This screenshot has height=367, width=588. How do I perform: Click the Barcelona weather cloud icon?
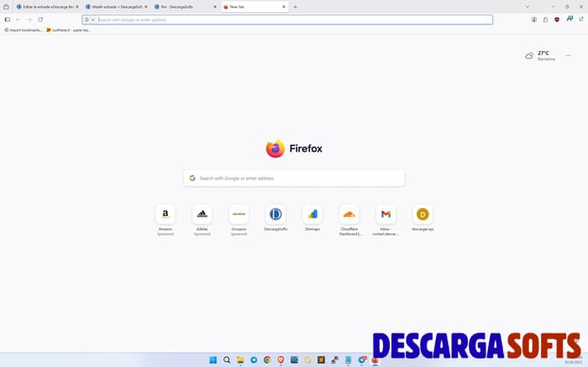(x=529, y=56)
